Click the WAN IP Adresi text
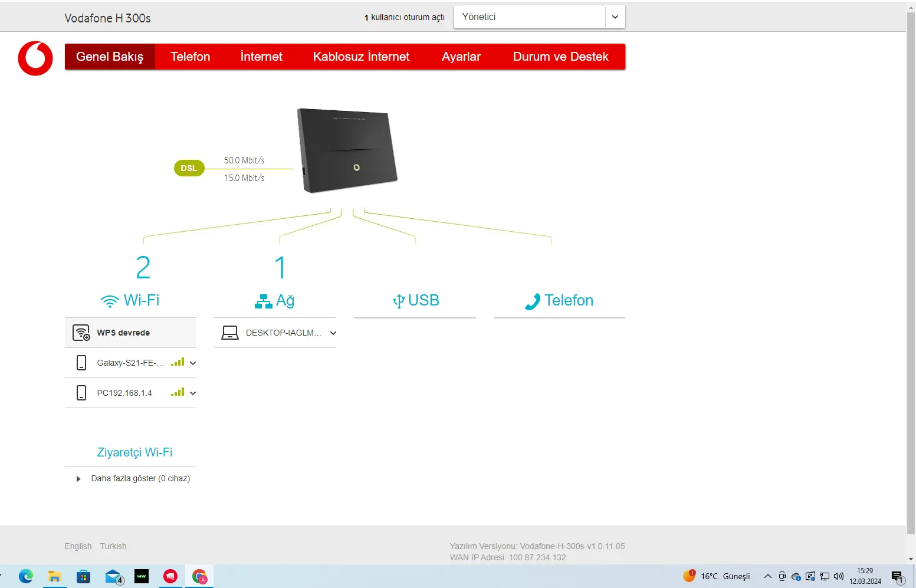Viewport: 916px width, 588px height. [507, 557]
